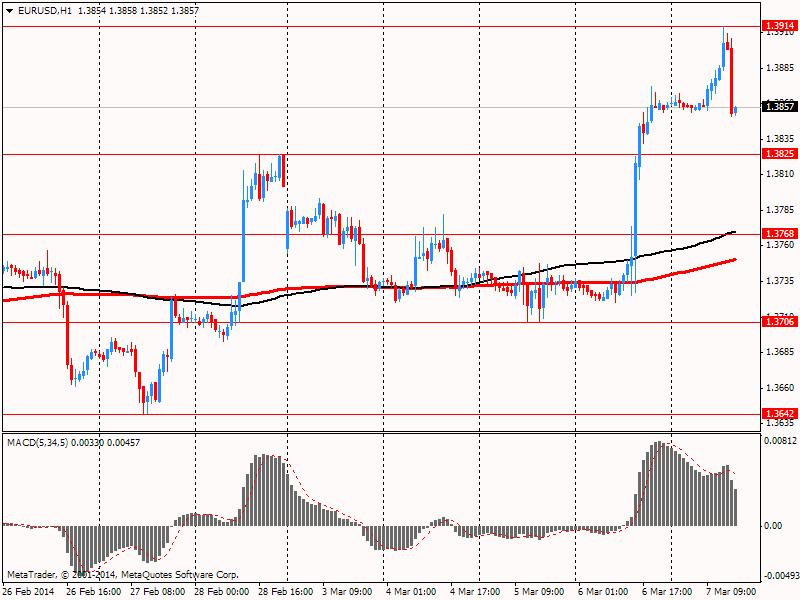Click the current price 1.3857 black label
Viewport: 800px width, 600px height.
[780, 107]
